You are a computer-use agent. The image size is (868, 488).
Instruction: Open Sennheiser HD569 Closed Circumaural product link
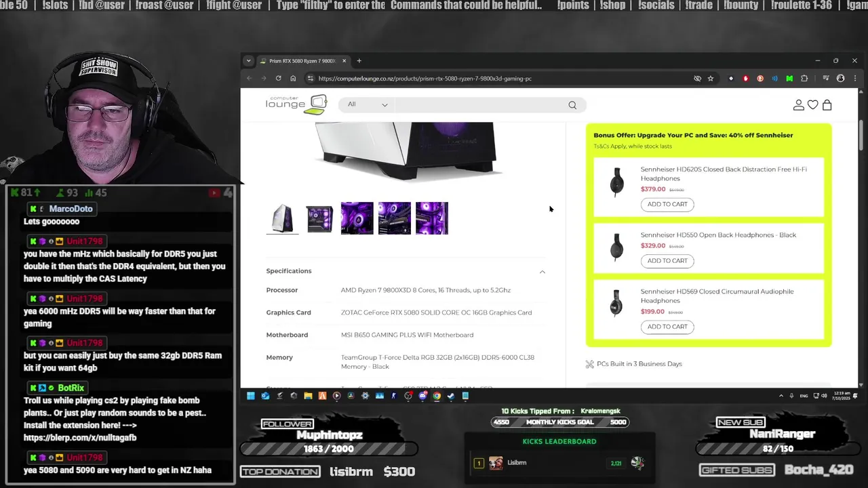717,296
